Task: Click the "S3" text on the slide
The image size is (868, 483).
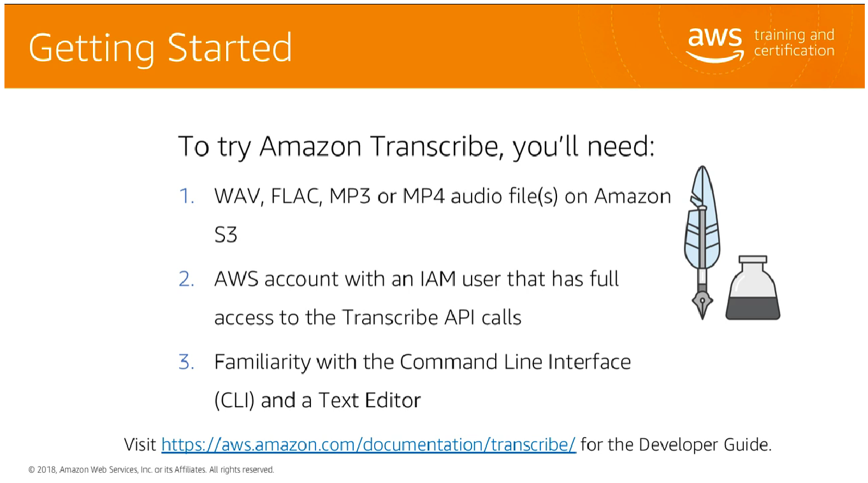Action: tap(226, 235)
